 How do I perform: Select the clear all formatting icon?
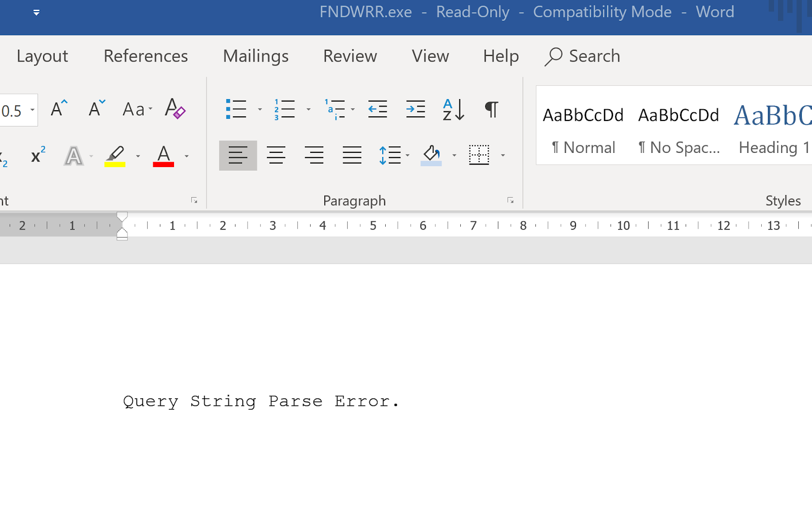pos(175,109)
